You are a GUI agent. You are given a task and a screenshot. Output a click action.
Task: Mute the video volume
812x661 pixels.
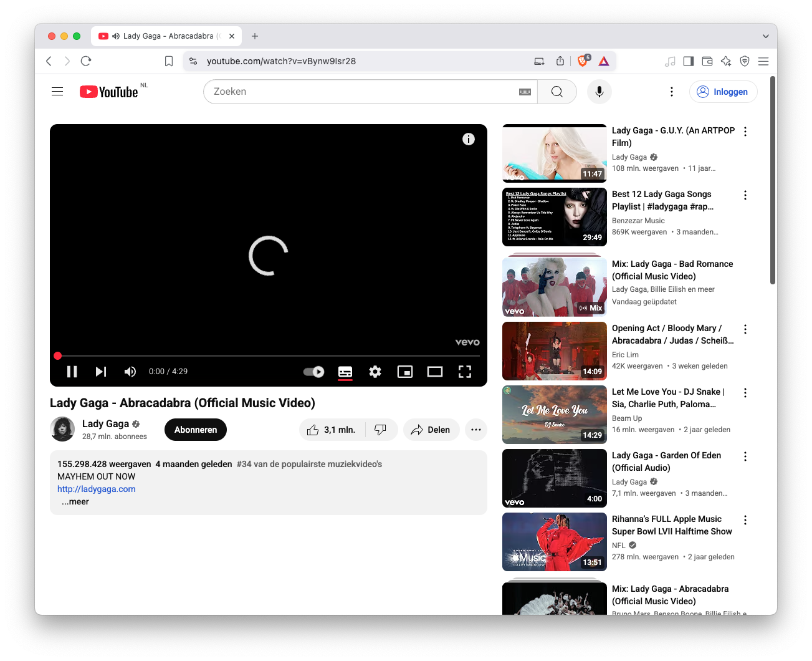click(130, 372)
